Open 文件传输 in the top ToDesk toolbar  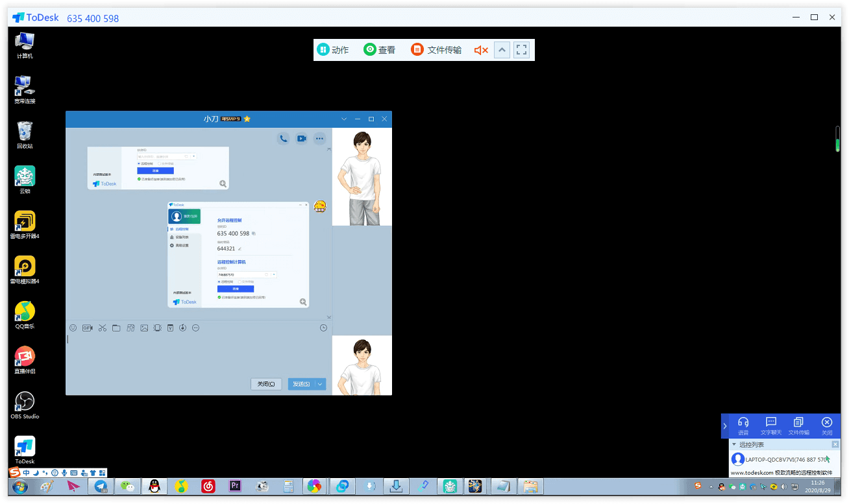[x=437, y=50]
